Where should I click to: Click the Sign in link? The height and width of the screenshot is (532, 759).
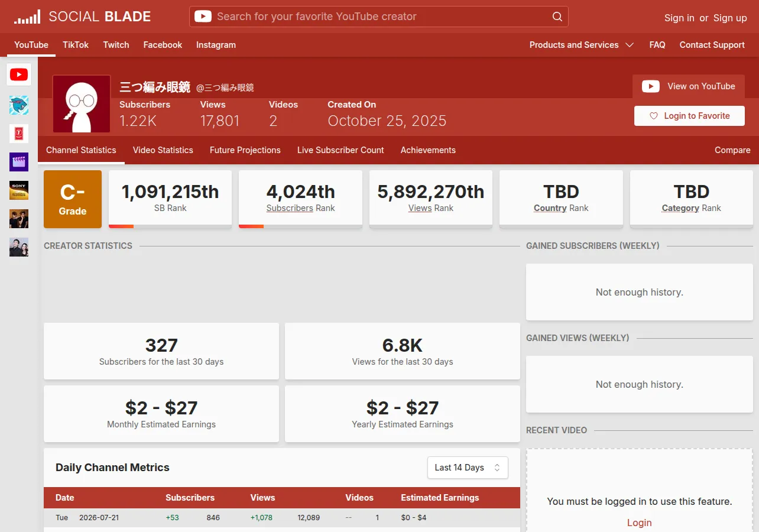point(679,18)
